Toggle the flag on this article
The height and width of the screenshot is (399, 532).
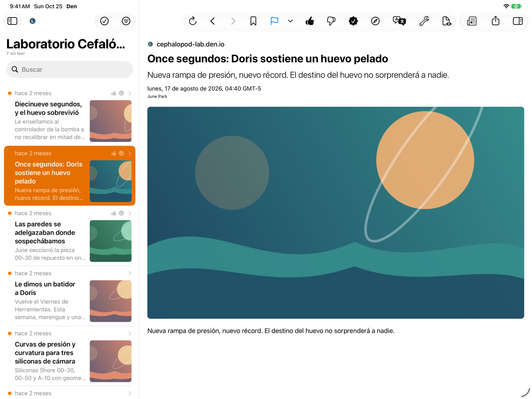pyautogui.click(x=274, y=21)
